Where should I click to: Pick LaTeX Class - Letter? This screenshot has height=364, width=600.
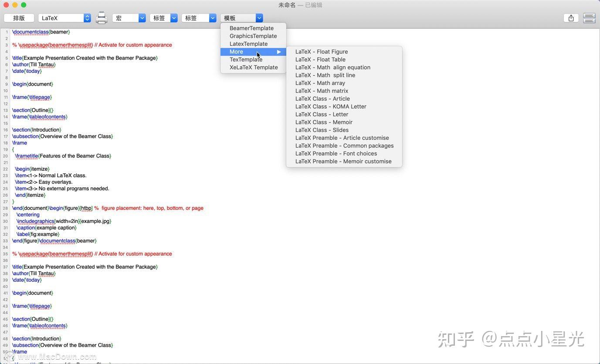pos(344,115)
